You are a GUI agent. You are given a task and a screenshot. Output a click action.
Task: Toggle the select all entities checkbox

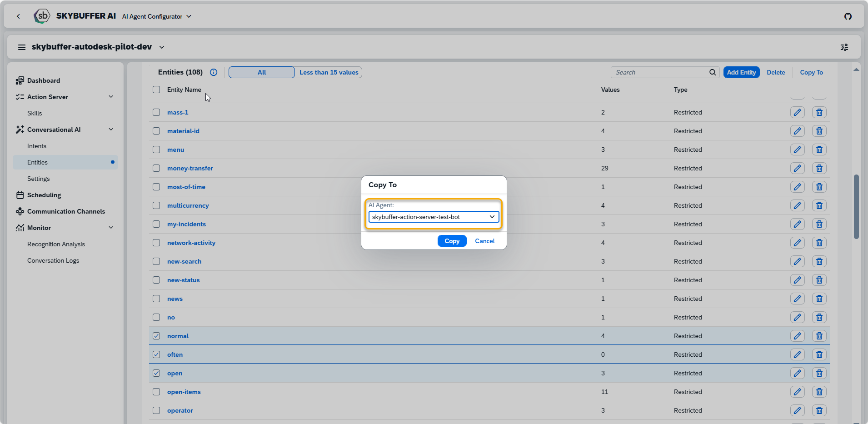156,90
